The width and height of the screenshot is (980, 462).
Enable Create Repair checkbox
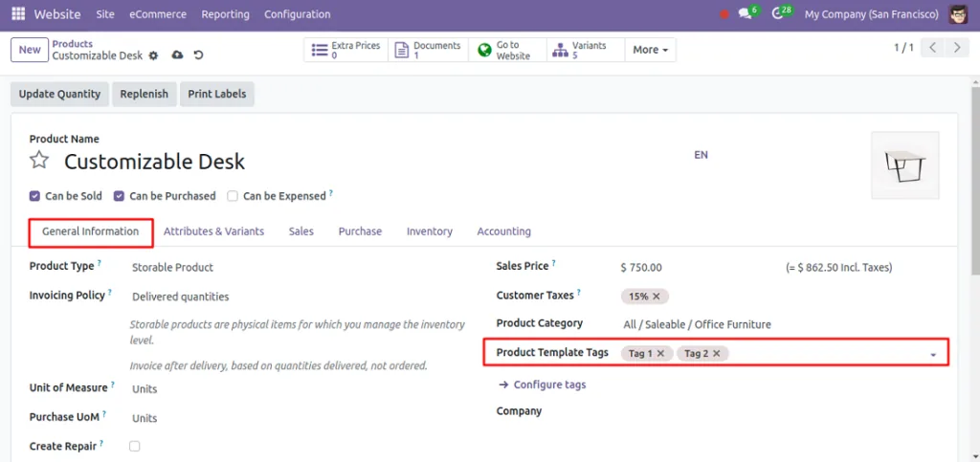[134, 446]
